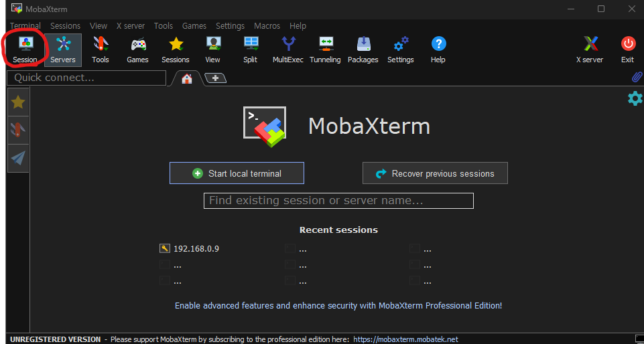Select the Home tab

pos(187,78)
